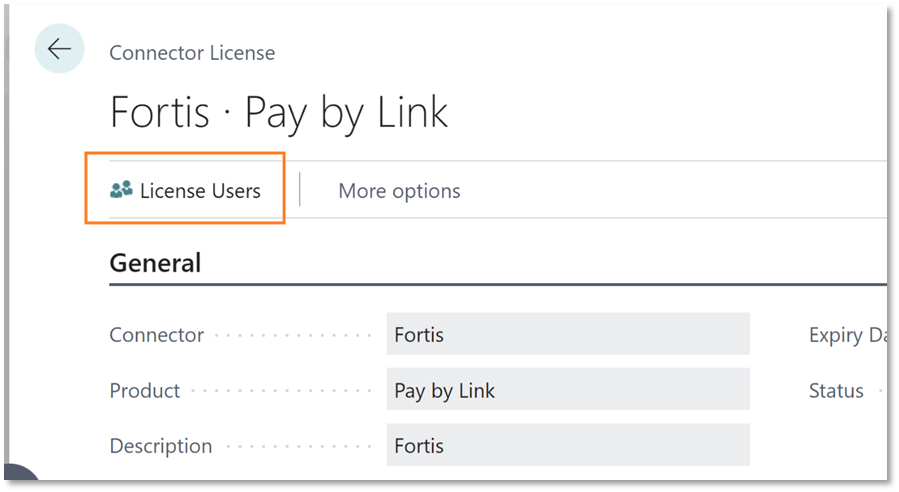Click the Connector field label
This screenshot has width=899, height=492.
(x=157, y=335)
